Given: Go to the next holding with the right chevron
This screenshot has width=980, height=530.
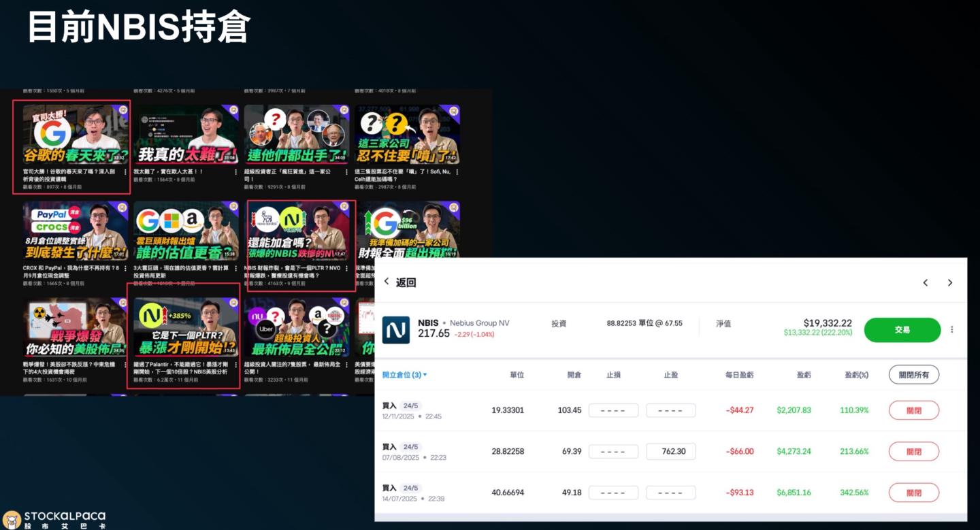Looking at the screenshot, I should (950, 283).
